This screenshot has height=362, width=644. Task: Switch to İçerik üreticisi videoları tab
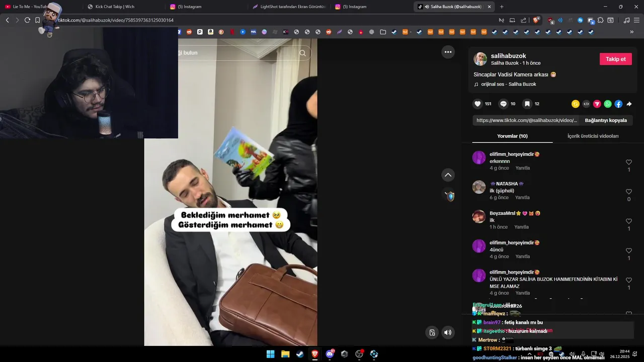[x=593, y=136]
